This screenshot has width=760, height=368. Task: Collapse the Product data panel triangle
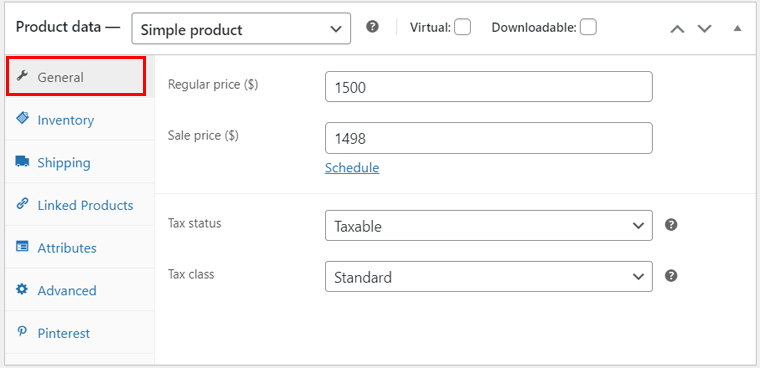coord(738,29)
